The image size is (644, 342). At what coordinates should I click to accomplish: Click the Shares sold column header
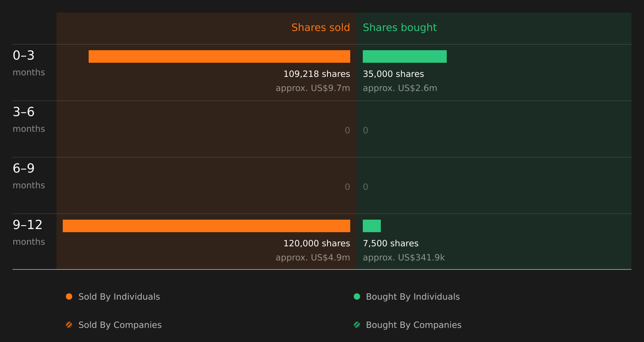320,27
